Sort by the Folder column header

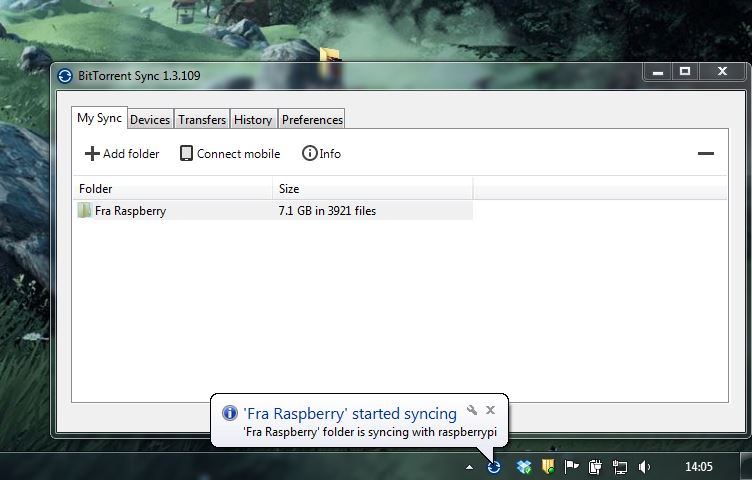click(x=172, y=189)
